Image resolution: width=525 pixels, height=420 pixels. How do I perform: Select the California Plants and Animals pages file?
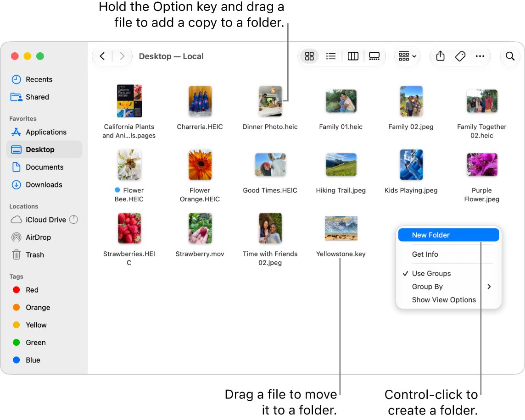coord(129,101)
